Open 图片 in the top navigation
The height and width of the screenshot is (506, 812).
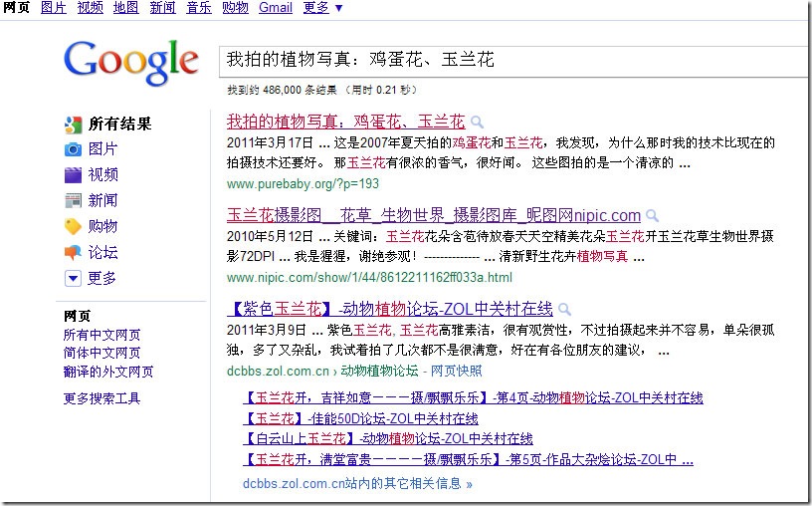[54, 8]
